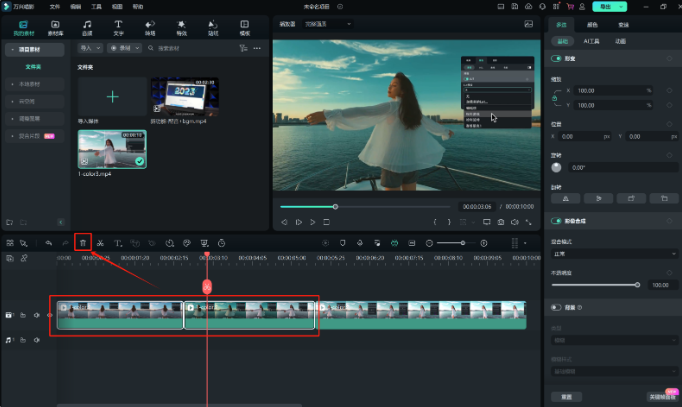This screenshot has height=407, width=682.
Task: Open the Effects (特效) panel
Action: click(180, 26)
